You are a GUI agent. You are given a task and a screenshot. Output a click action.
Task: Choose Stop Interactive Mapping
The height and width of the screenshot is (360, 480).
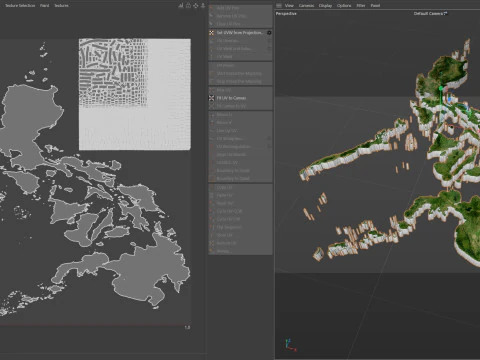pos(240,81)
